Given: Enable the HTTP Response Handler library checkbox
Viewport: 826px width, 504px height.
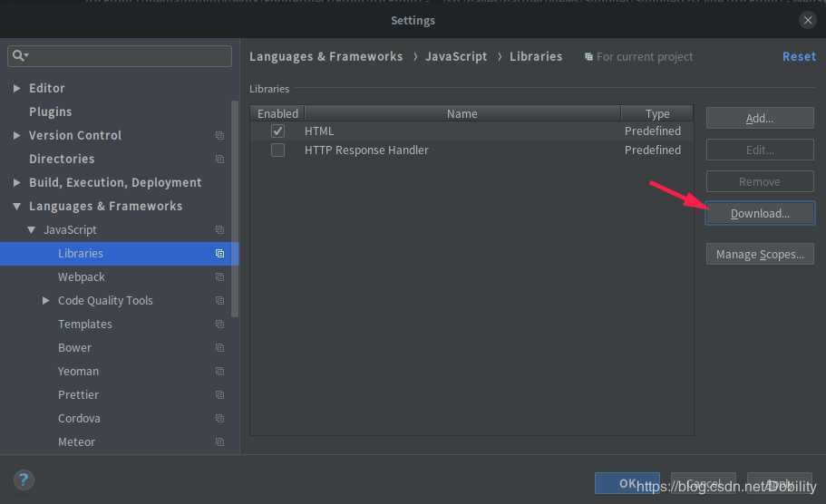Looking at the screenshot, I should pyautogui.click(x=277, y=150).
